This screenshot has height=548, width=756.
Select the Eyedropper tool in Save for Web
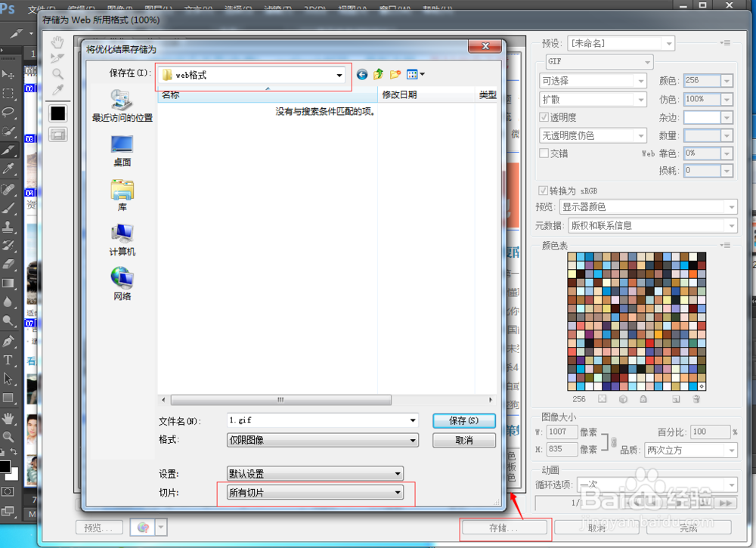[x=57, y=88]
